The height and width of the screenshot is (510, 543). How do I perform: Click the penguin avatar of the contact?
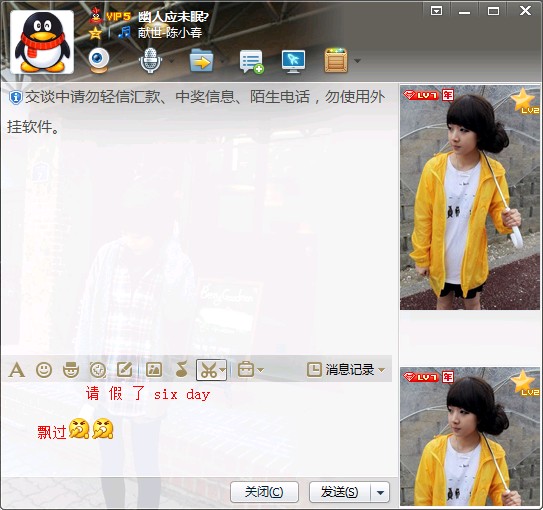pyautogui.click(x=42, y=42)
